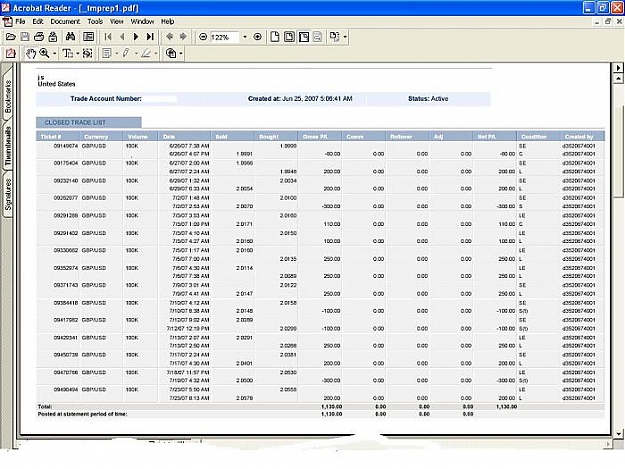
Task: Click the CLOSED TRADE LIST heading
Action: coord(75,122)
